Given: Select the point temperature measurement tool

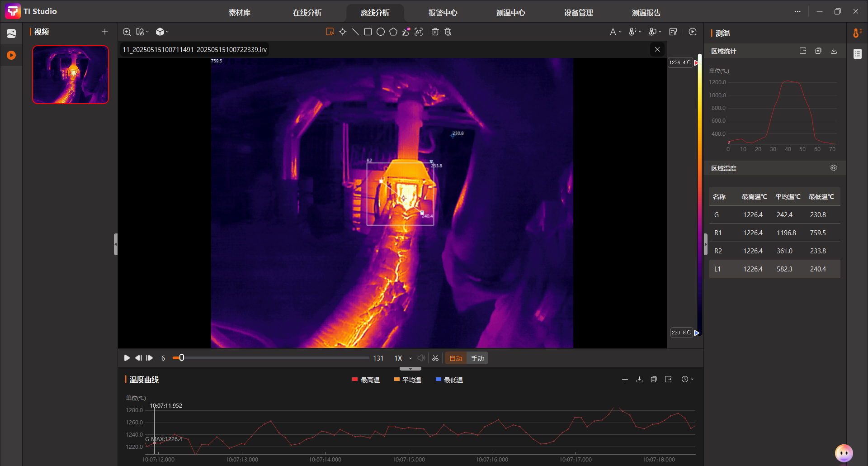Looking at the screenshot, I should click(343, 32).
